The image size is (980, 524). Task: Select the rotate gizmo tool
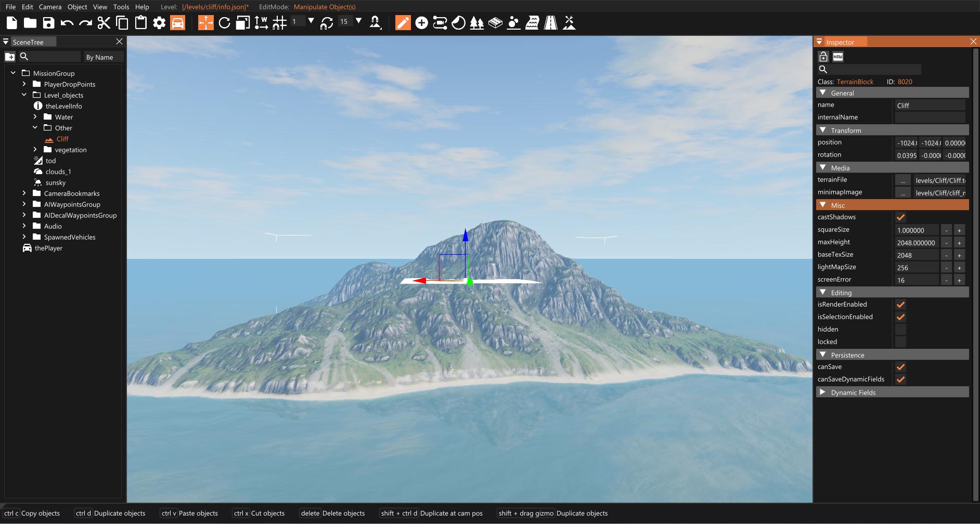pyautogui.click(x=224, y=23)
